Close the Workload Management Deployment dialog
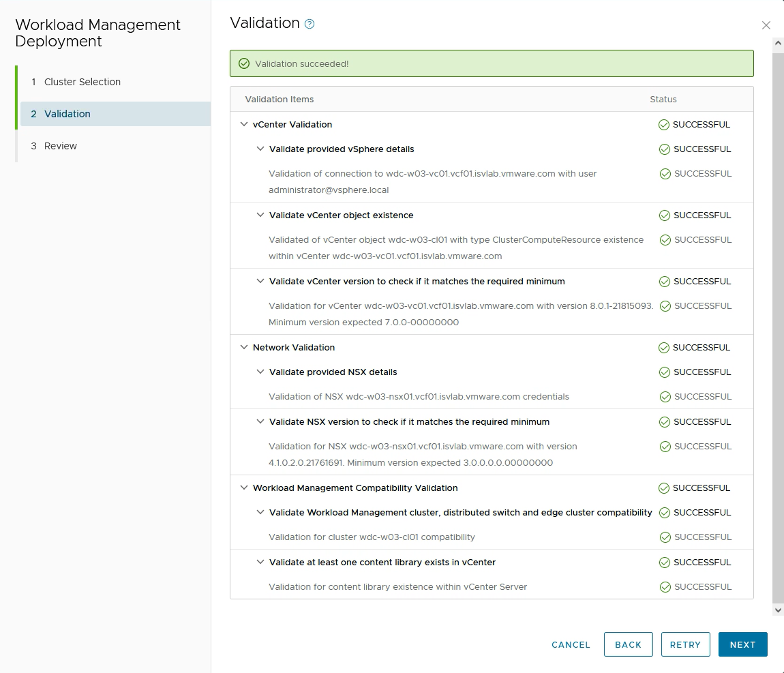 766,25
